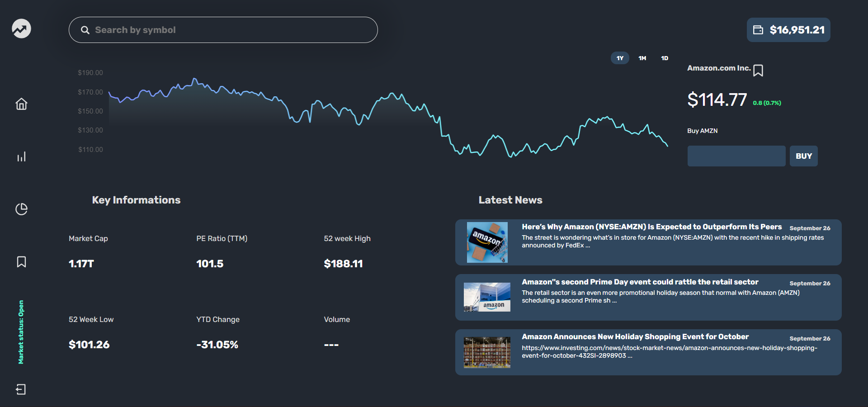Image resolution: width=868 pixels, height=407 pixels.
Task: Click September 26 date on Prime Day article
Action: tap(810, 284)
